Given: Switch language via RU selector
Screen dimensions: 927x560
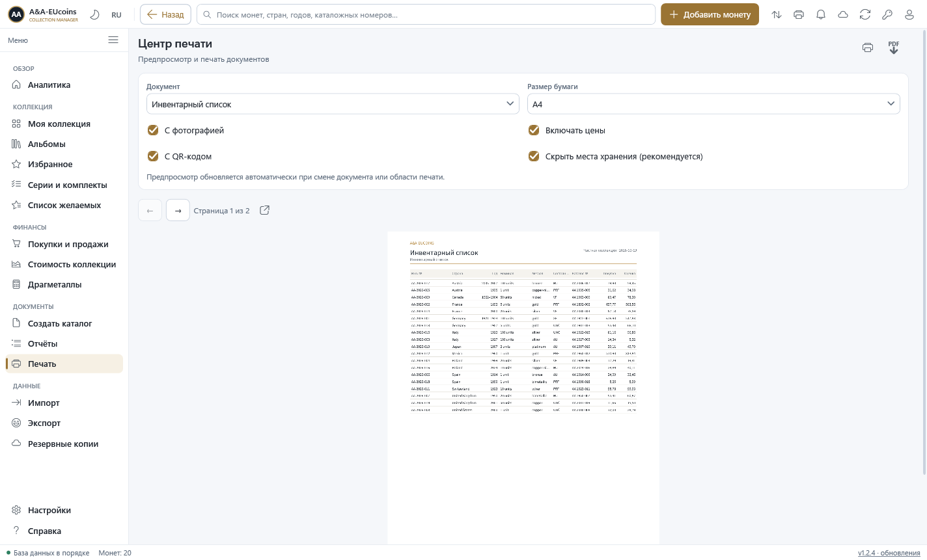Looking at the screenshot, I should click(117, 15).
